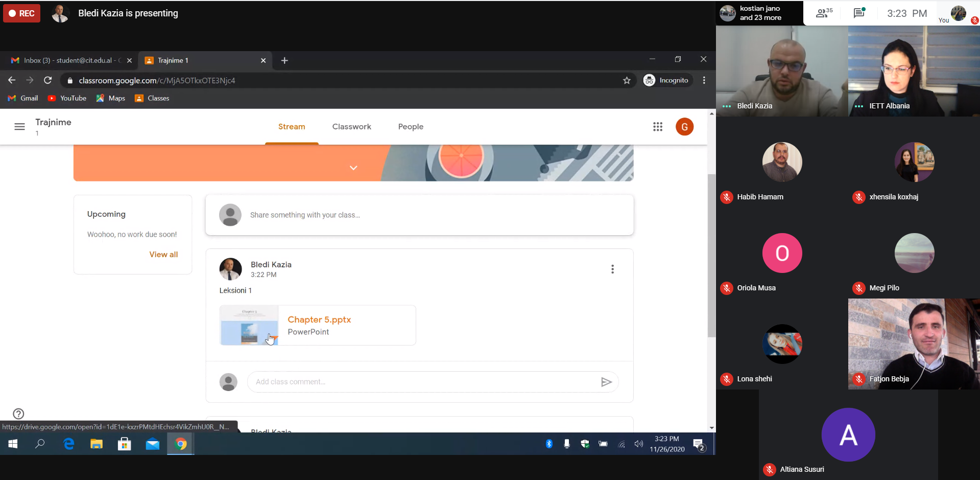Open the Chrome three-dot menu
The height and width of the screenshot is (480, 980).
[704, 80]
